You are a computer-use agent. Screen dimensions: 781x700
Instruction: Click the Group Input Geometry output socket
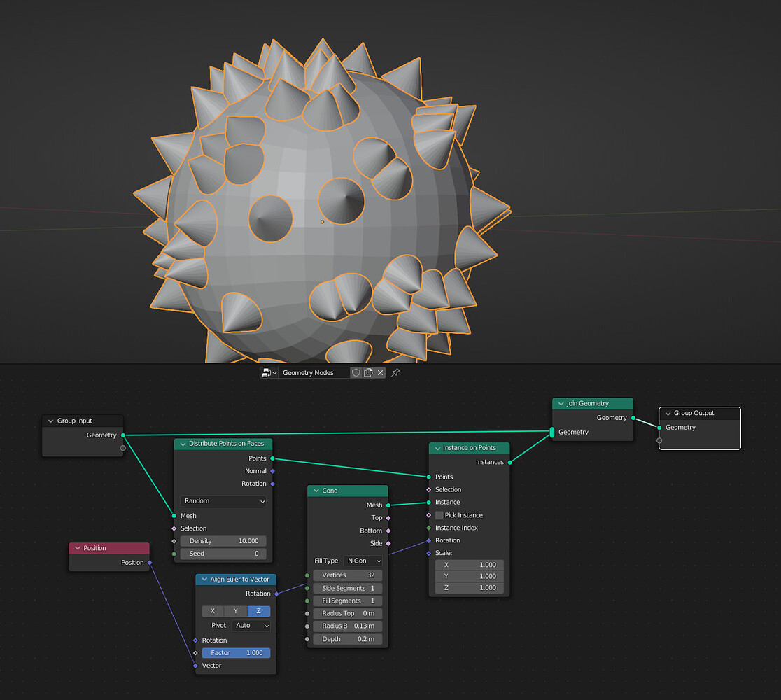[123, 435]
